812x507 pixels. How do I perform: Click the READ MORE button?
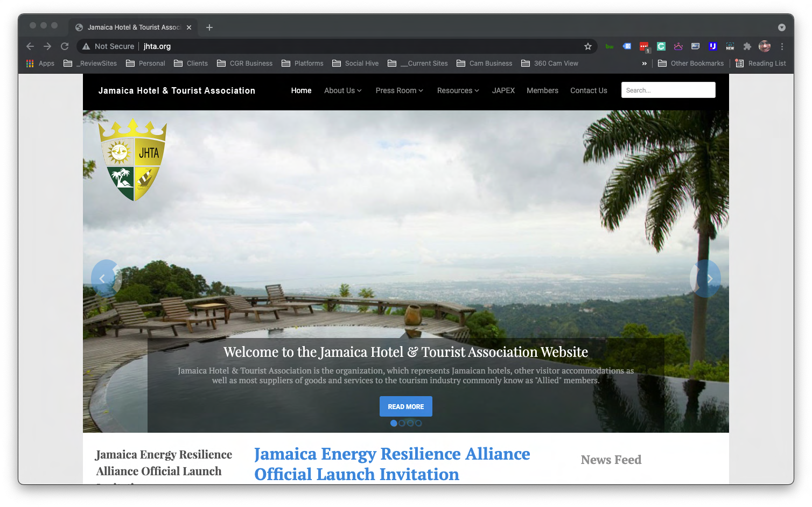406,406
